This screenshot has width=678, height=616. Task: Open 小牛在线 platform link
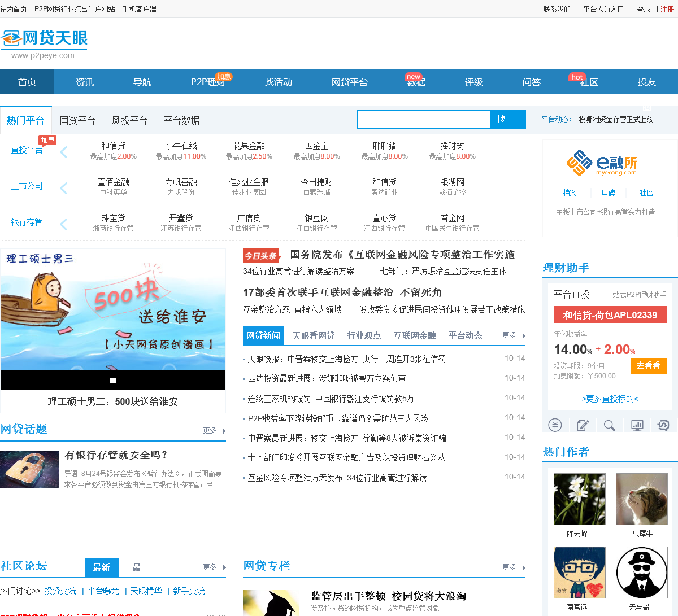181,146
